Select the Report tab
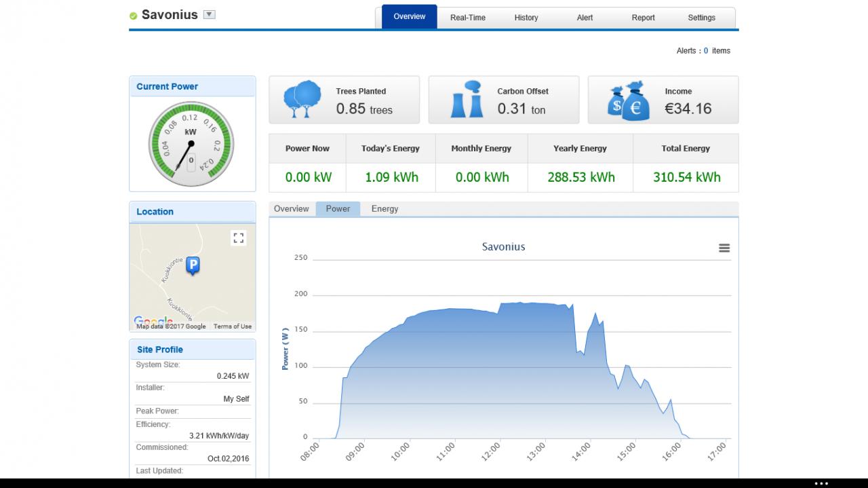This screenshot has width=868, height=488. coord(643,18)
